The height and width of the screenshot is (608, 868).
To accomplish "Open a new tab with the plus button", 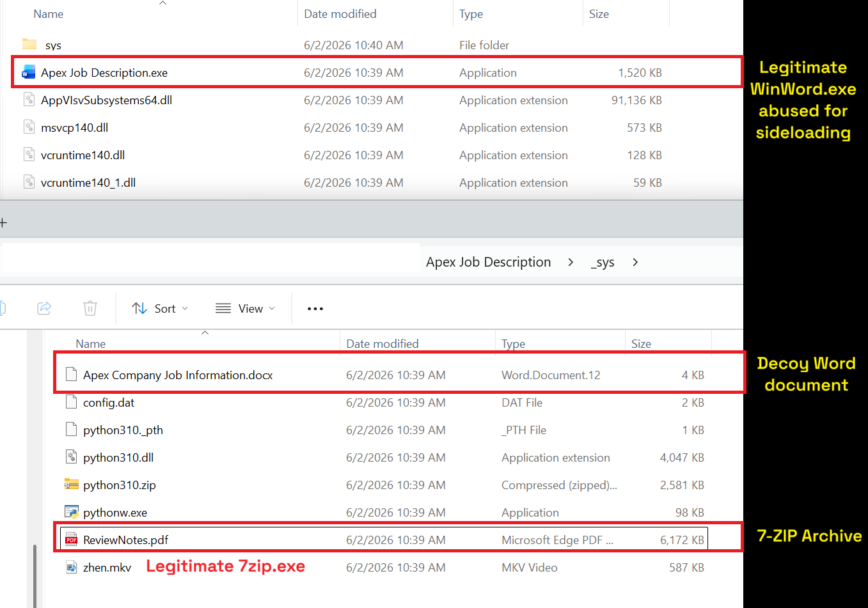I will pos(3,222).
